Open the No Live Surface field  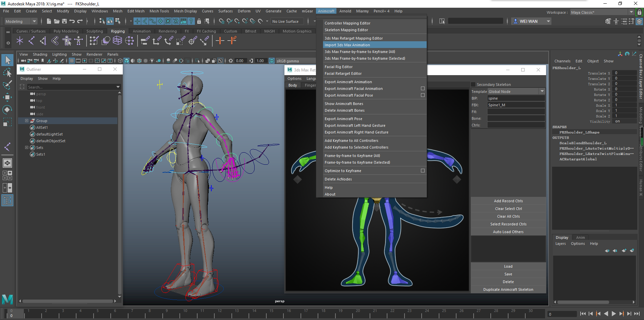pos(287,21)
